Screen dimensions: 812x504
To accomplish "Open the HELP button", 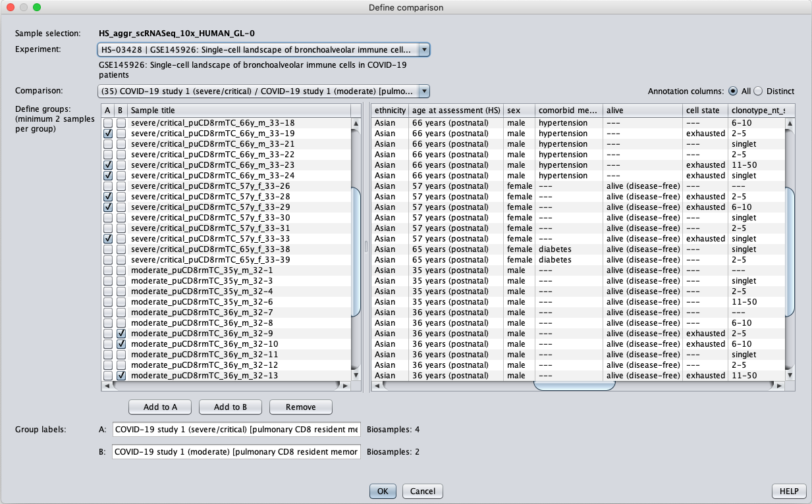I will pos(789,491).
